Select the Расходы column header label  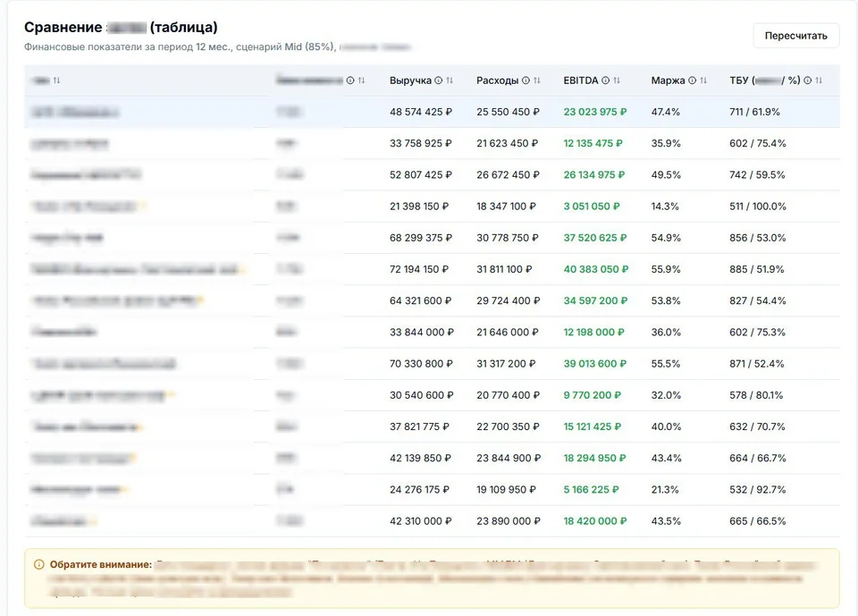498,80
